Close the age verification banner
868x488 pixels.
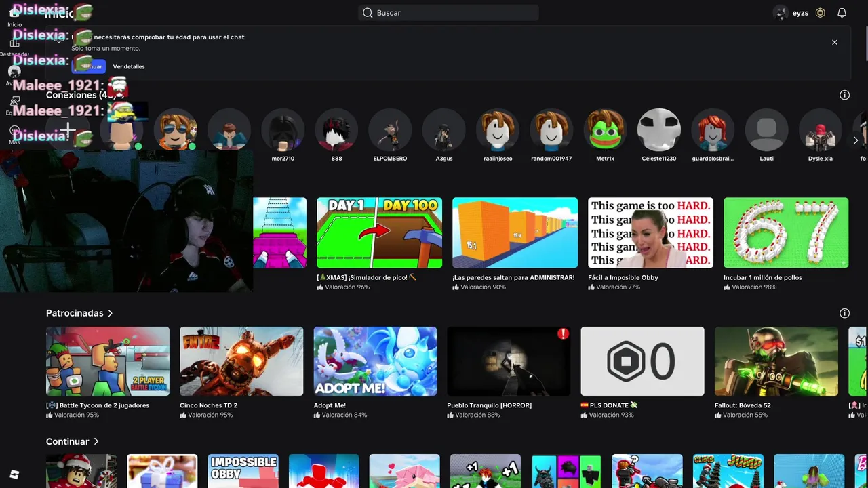pos(835,42)
